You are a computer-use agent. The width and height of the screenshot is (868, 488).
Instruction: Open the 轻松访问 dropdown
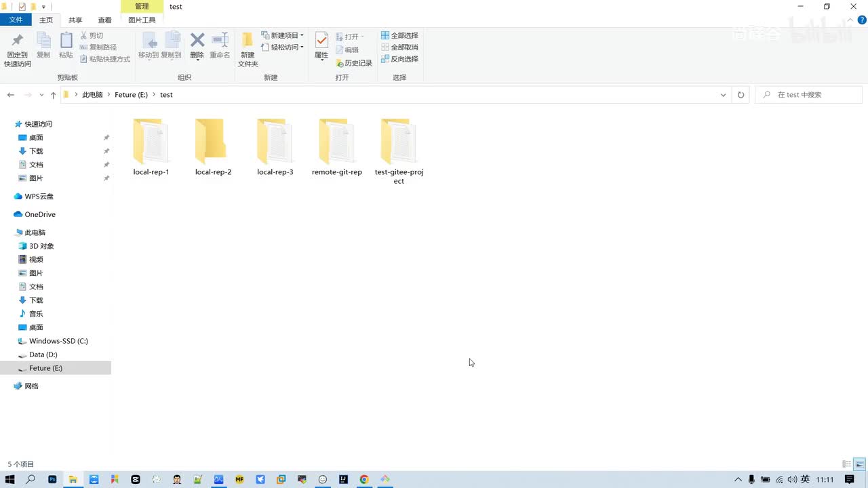[283, 47]
